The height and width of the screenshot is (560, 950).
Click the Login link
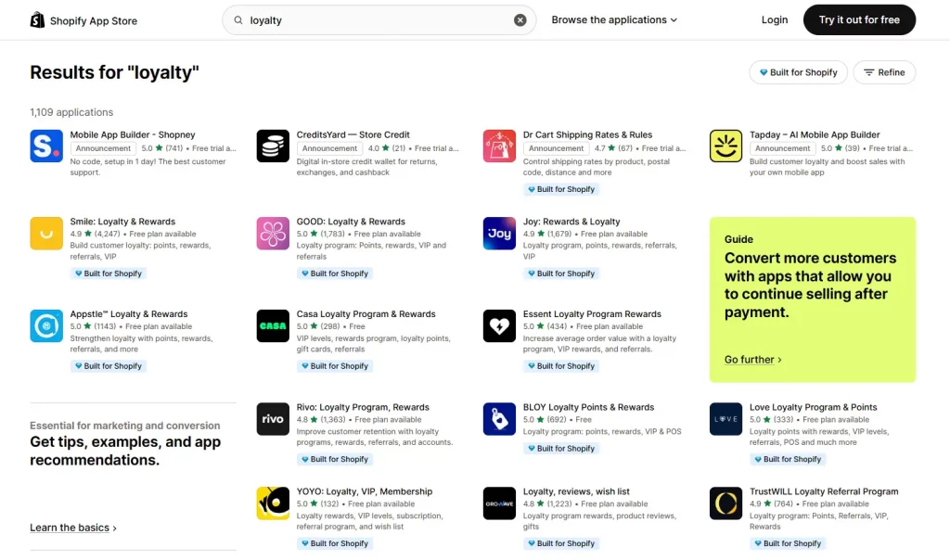(x=775, y=20)
